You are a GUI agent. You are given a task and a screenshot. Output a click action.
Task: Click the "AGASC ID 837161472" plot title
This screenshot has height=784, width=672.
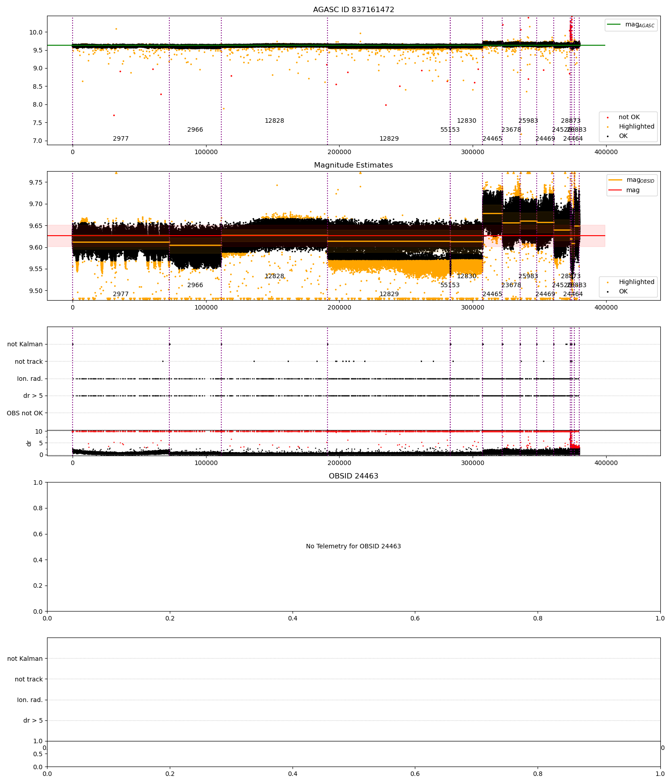coord(353,10)
